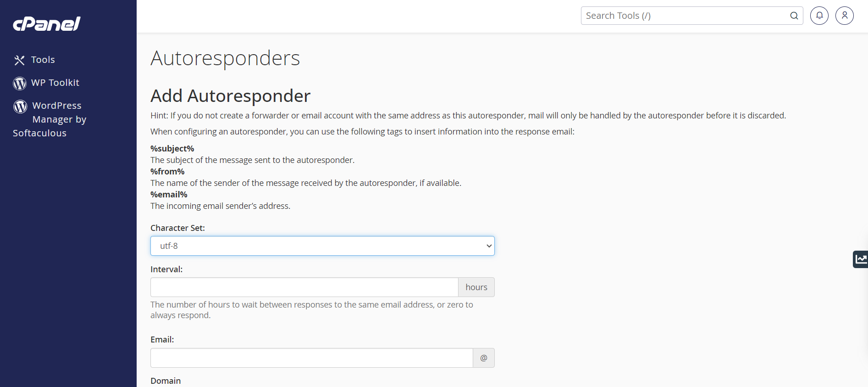Click the cPanel logo

tap(46, 24)
